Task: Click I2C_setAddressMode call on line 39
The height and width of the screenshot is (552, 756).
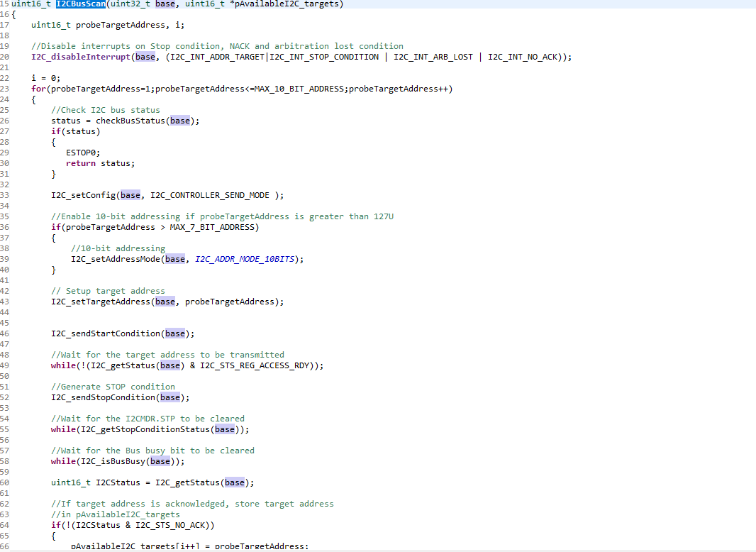Action: [115, 259]
